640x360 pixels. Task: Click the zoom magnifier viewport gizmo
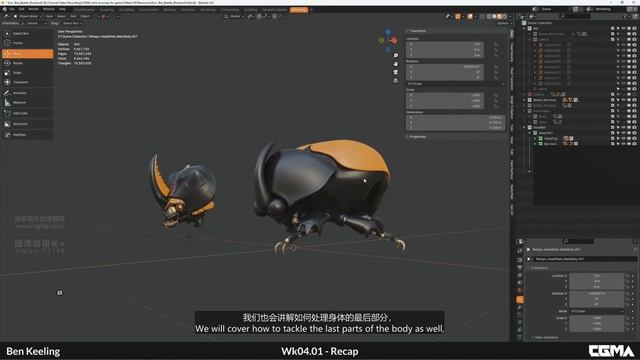pyautogui.click(x=395, y=55)
